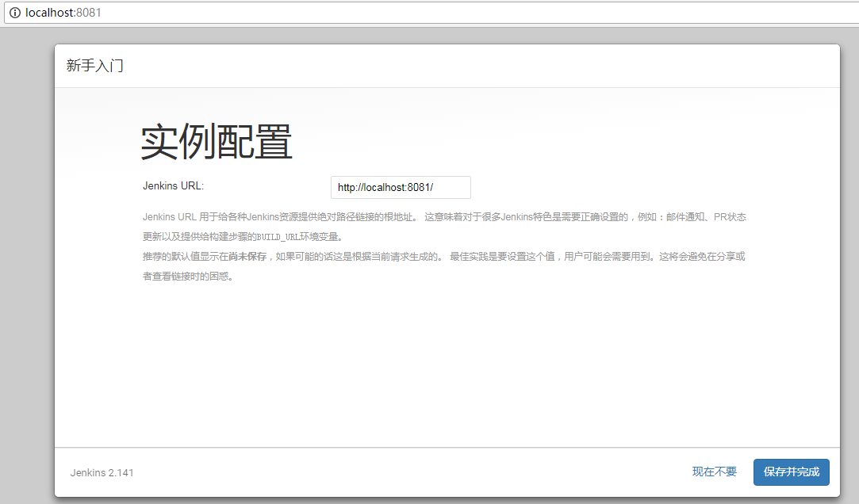Click the site information icon in address bar

coord(14,13)
